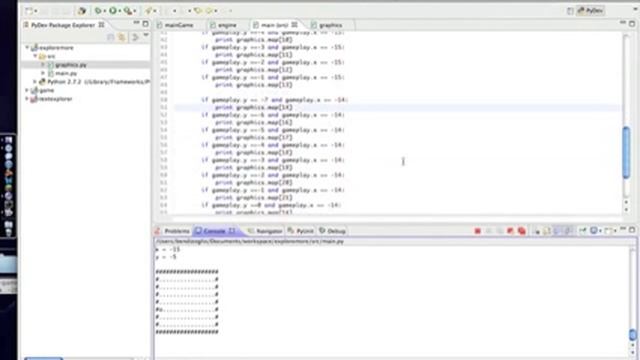640x360 pixels.
Task: Maximize the PyDev Package Explorer panel
Action: point(145,24)
